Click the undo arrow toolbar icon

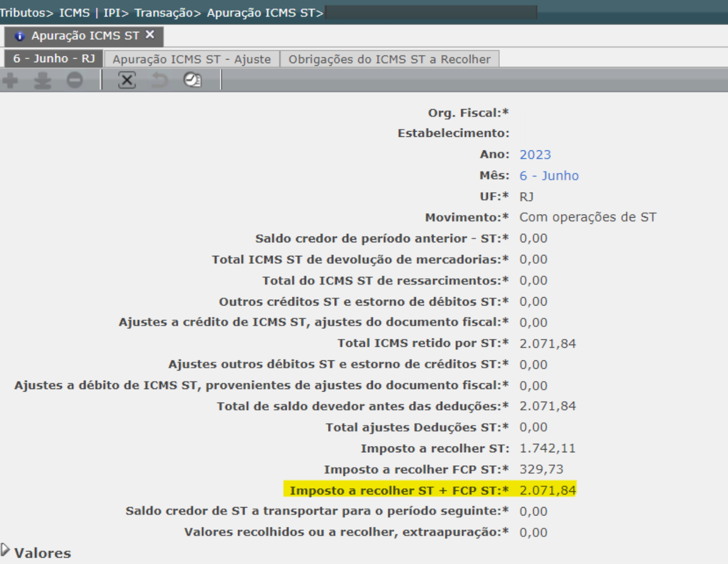point(160,80)
